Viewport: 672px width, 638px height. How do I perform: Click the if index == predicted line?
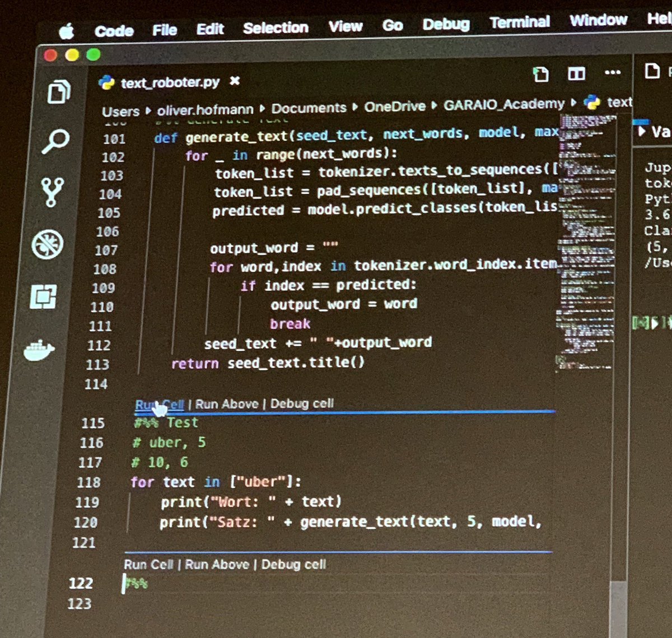(329, 285)
